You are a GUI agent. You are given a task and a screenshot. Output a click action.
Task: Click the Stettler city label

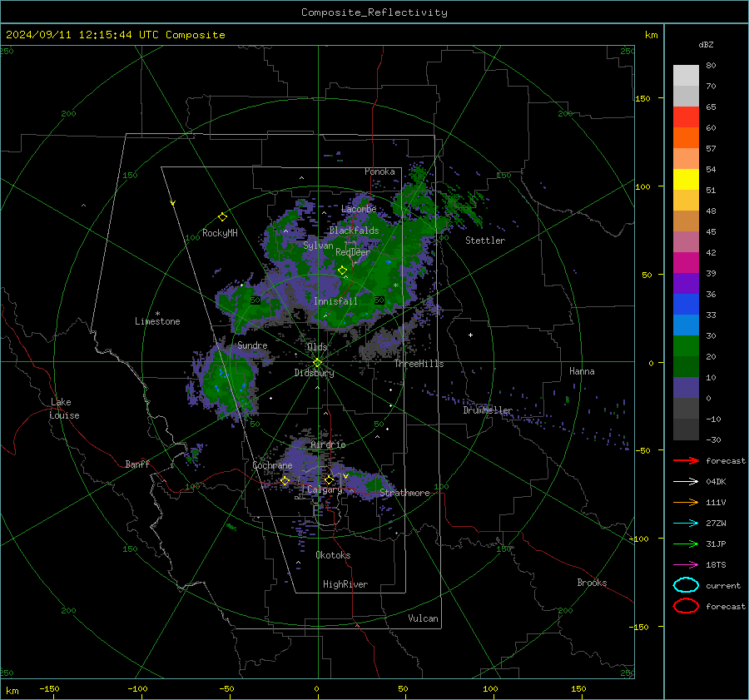pyautogui.click(x=485, y=241)
